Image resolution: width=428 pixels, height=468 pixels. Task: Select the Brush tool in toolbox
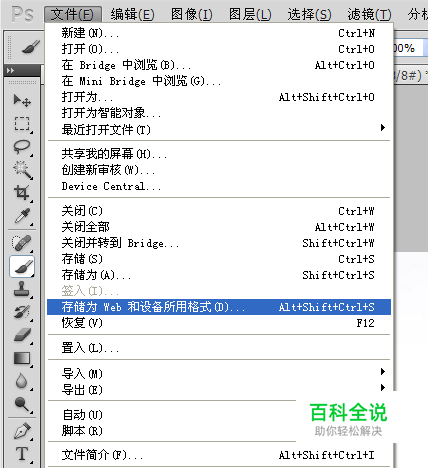coord(22,266)
